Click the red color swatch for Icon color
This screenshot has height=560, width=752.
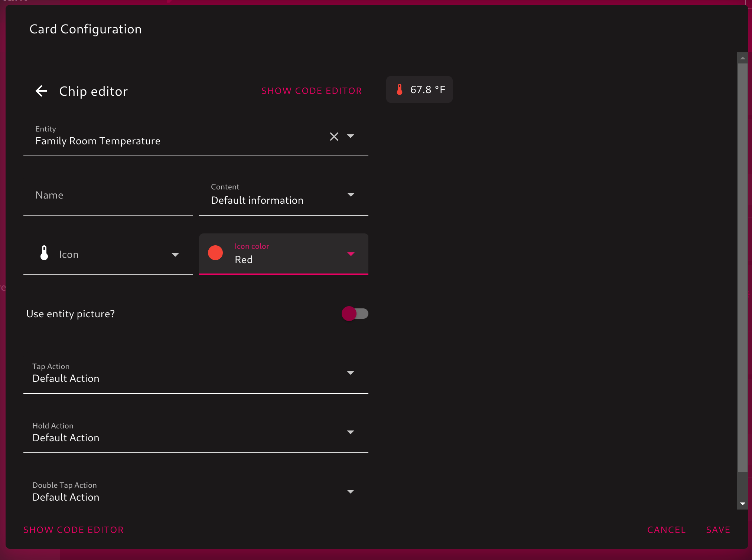[x=215, y=253]
